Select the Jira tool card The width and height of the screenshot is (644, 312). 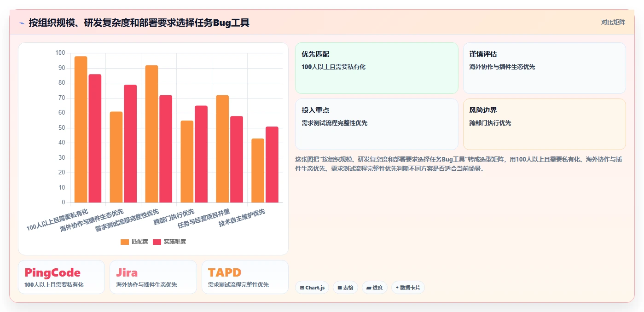pos(153,277)
